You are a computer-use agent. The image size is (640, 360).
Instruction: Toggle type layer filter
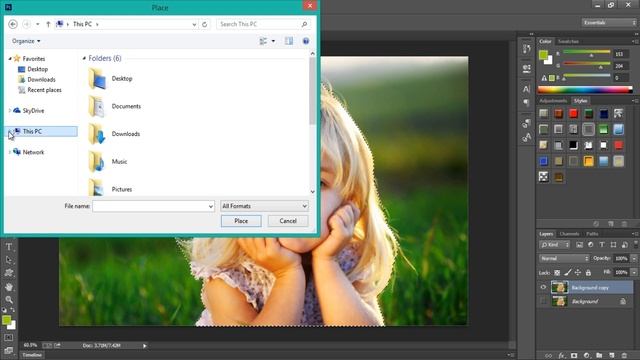point(602,245)
